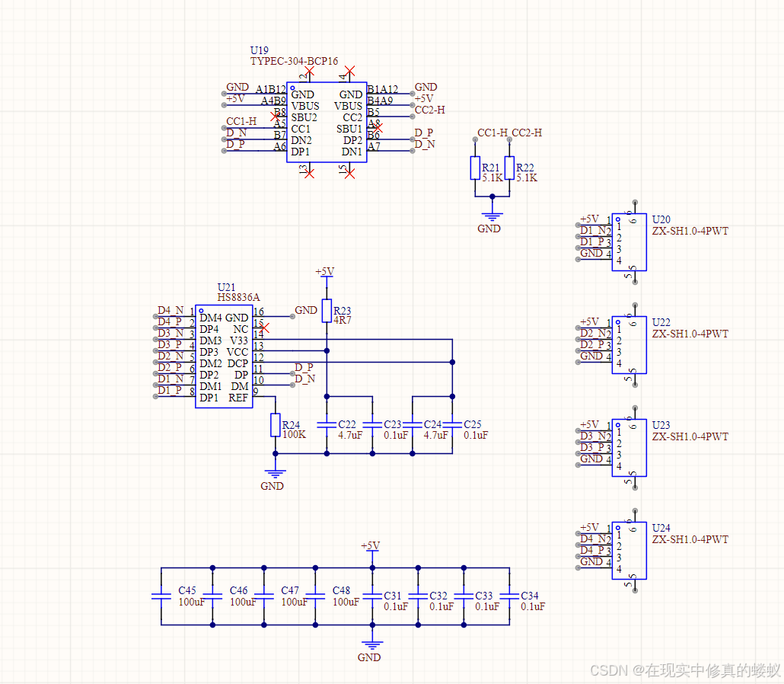The image size is (784, 684).
Task: Click the D4_P net label on U24
Action: tap(592, 550)
